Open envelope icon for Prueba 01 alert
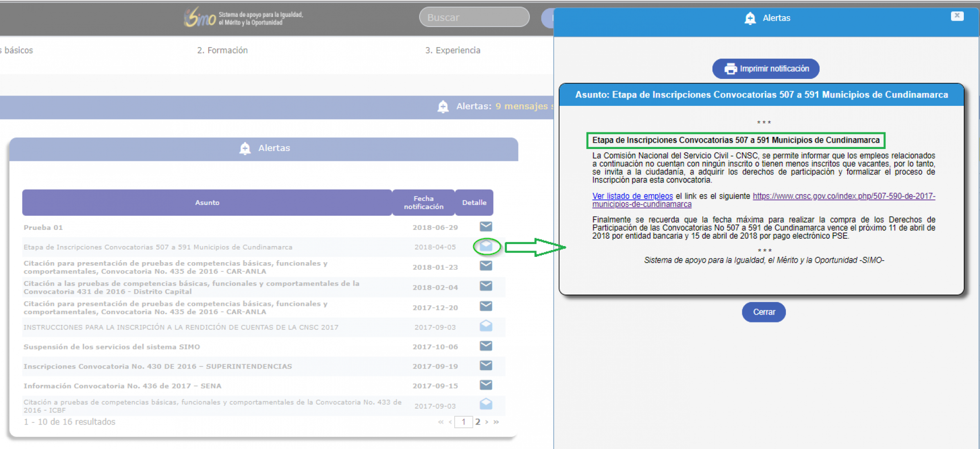Image resolution: width=980 pixels, height=449 pixels. 486,226
